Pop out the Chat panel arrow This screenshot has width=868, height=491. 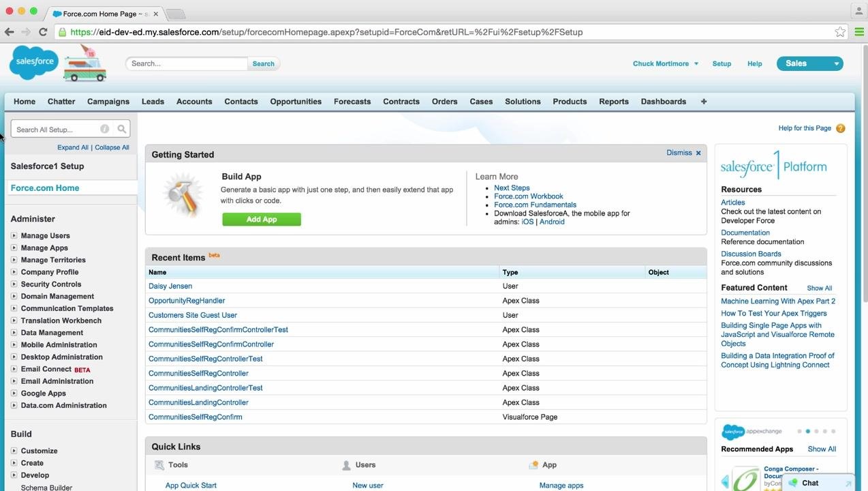[x=848, y=483]
